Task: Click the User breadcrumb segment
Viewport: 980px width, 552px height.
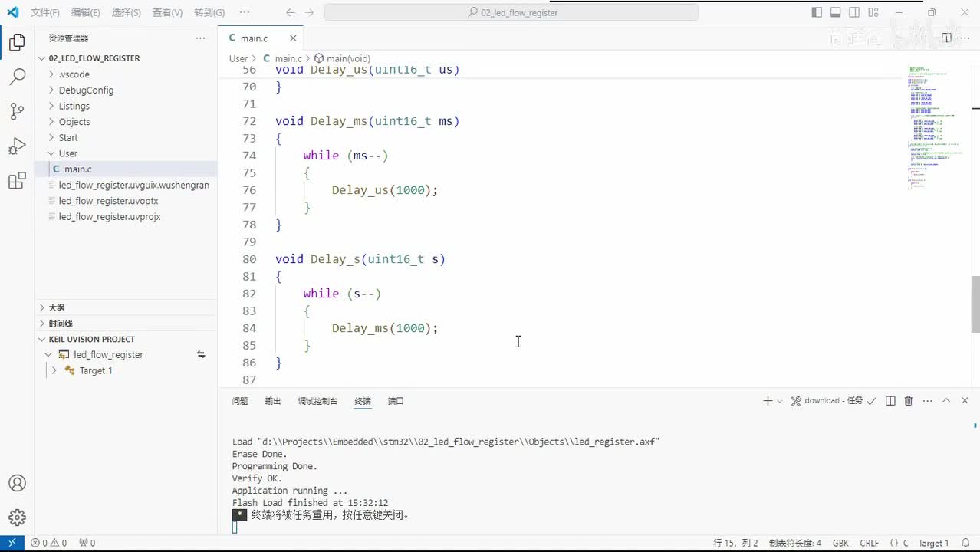Action: [238, 58]
